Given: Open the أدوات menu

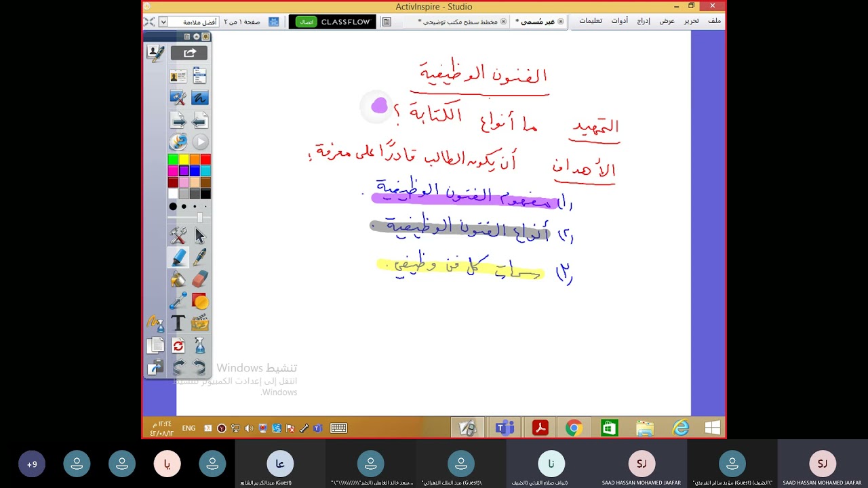Looking at the screenshot, I should (x=619, y=21).
